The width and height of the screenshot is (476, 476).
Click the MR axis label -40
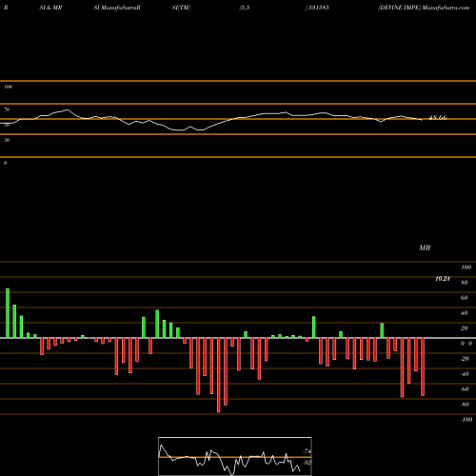coord(465,374)
